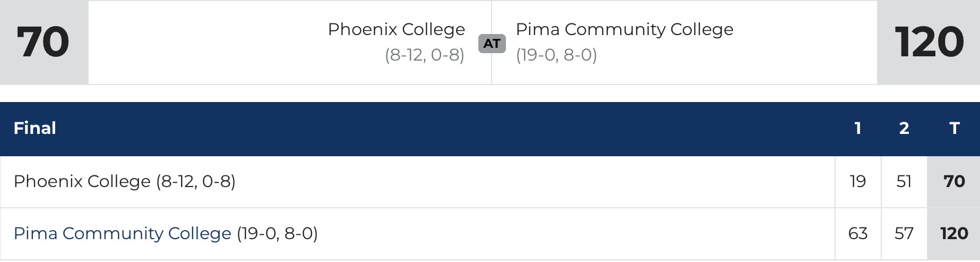Click the second half column header 2

(904, 128)
